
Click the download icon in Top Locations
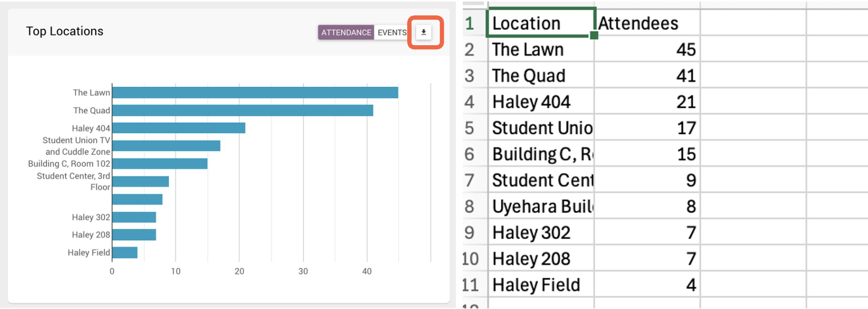coord(424,32)
